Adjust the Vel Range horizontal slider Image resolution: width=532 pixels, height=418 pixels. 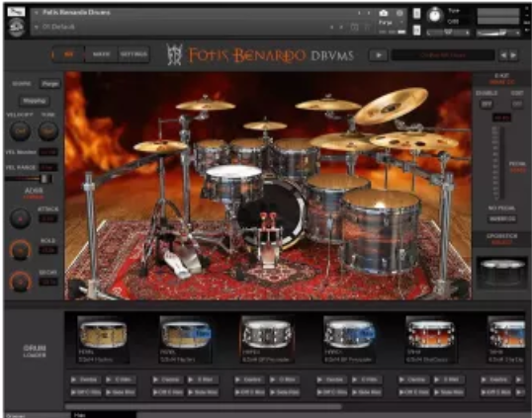pos(29,178)
